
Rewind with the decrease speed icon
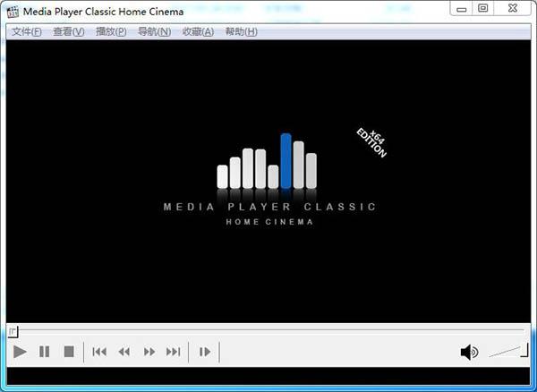(x=124, y=352)
